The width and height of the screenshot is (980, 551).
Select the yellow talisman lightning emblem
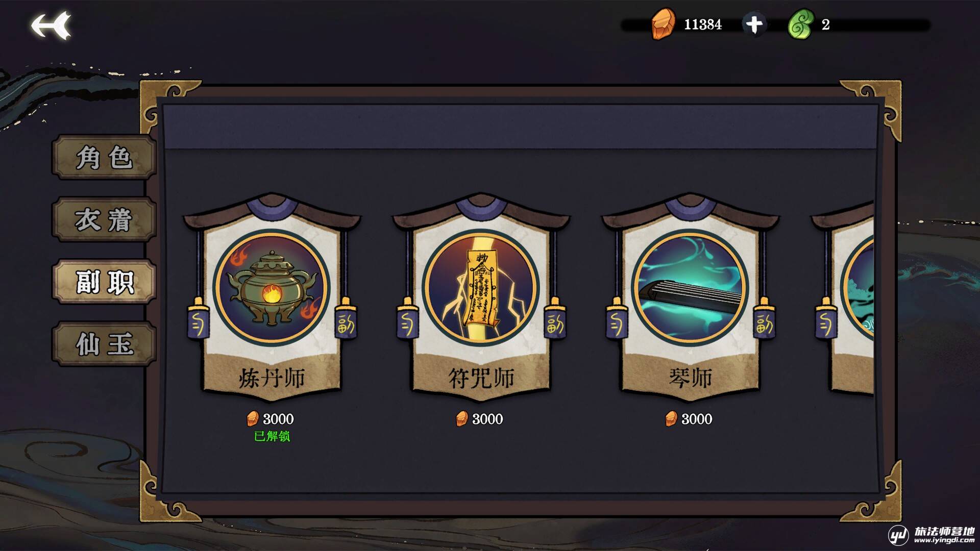pos(481,287)
